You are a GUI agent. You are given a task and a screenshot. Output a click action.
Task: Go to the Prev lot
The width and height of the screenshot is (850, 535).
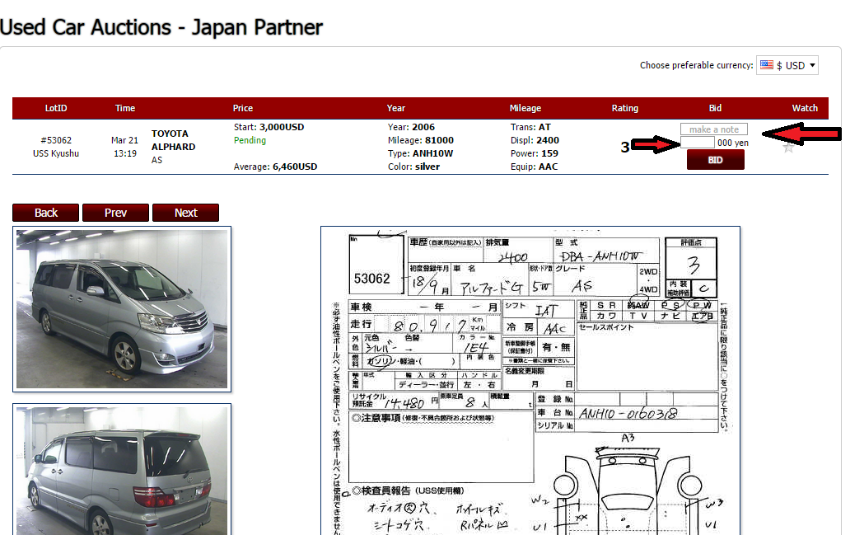115,212
